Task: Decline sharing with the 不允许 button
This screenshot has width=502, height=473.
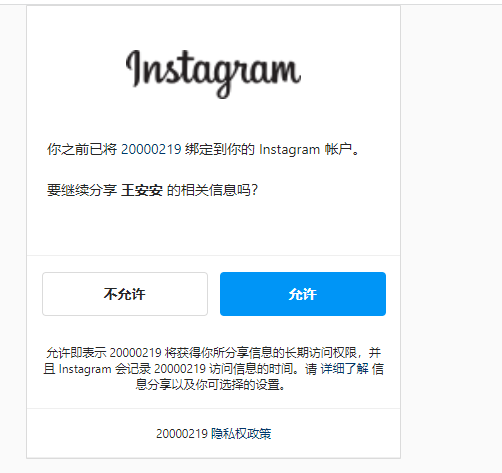Action: click(x=125, y=294)
